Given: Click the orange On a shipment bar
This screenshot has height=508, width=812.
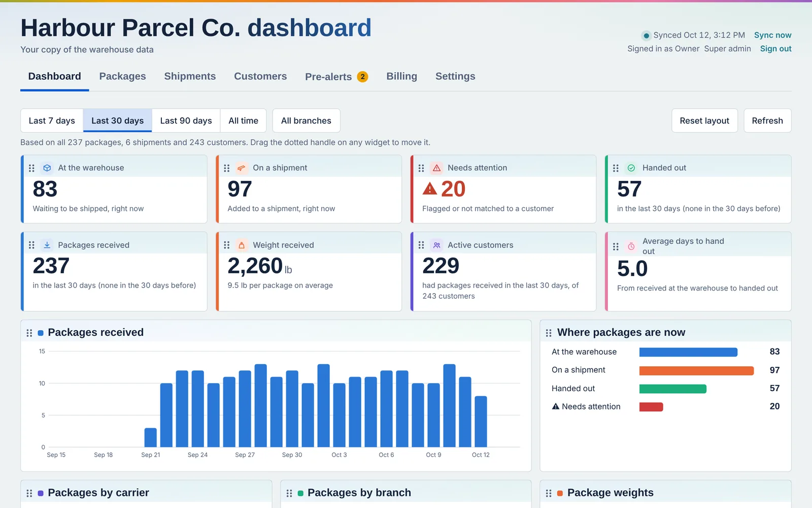Looking at the screenshot, I should (697, 370).
